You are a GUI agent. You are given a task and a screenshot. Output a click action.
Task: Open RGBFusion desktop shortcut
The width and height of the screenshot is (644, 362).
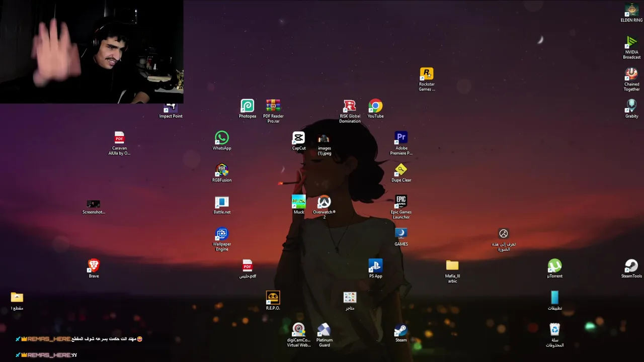click(x=222, y=172)
